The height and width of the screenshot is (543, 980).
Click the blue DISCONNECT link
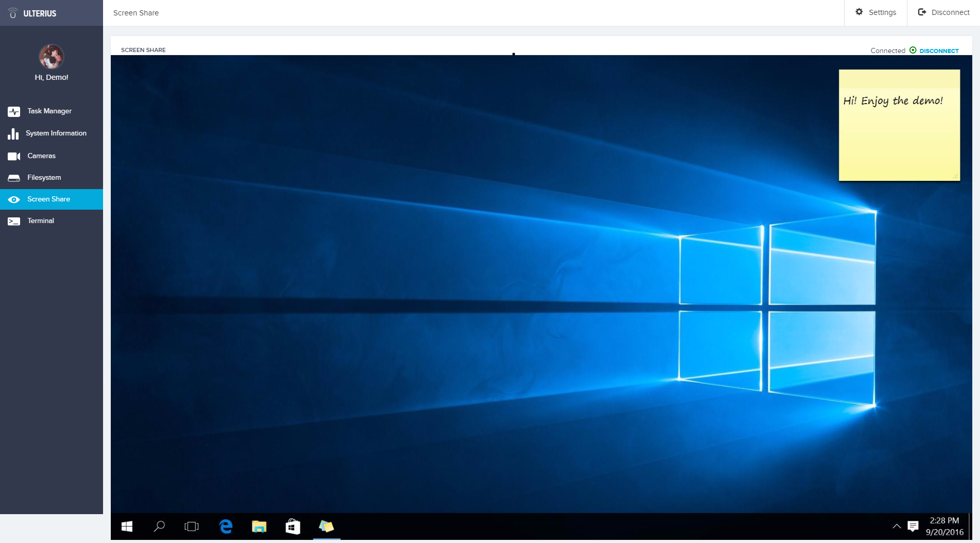coord(939,51)
